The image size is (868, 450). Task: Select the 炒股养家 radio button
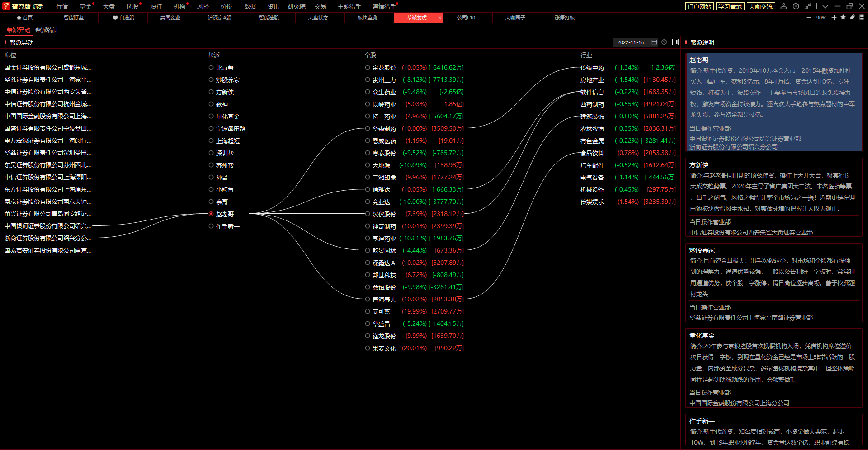tap(211, 80)
